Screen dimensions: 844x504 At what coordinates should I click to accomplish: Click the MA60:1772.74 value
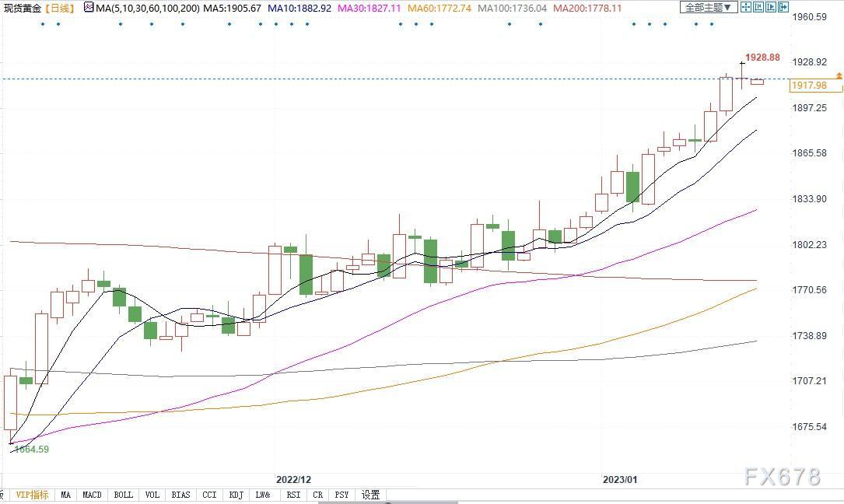click(440, 8)
